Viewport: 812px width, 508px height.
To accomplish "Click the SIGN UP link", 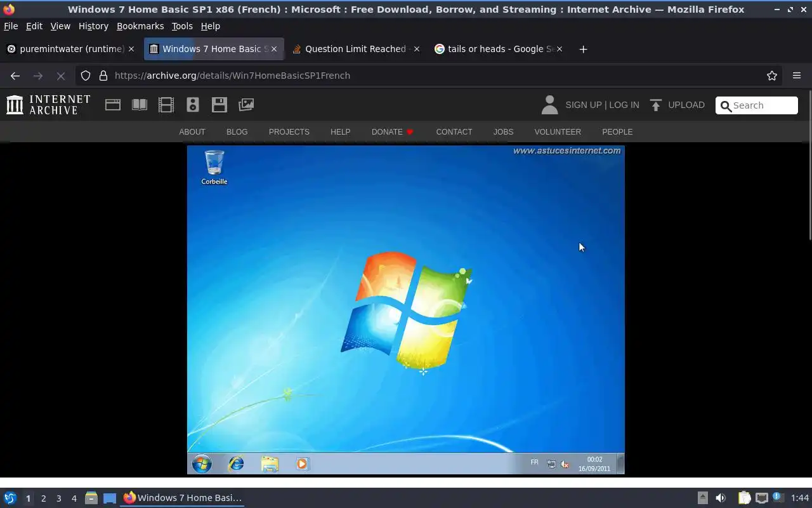I will pyautogui.click(x=583, y=105).
